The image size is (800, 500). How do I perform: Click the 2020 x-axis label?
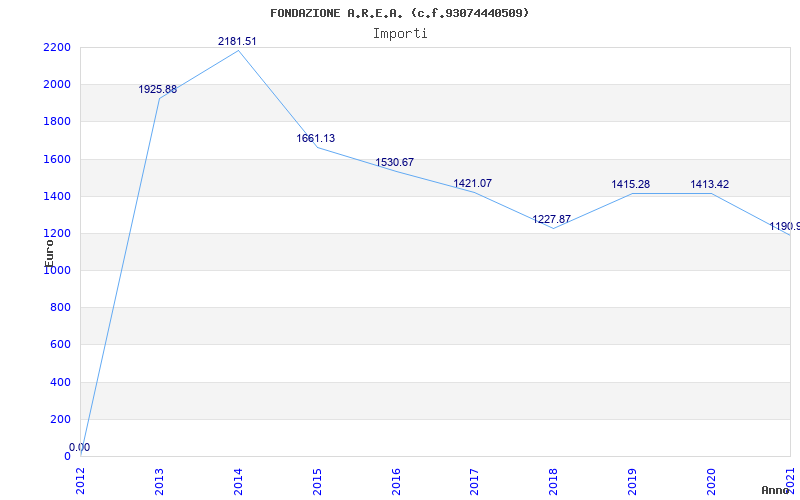pos(712,482)
